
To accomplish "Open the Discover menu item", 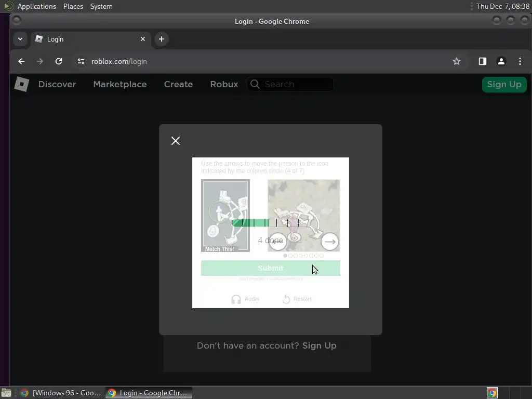I will coord(57,84).
